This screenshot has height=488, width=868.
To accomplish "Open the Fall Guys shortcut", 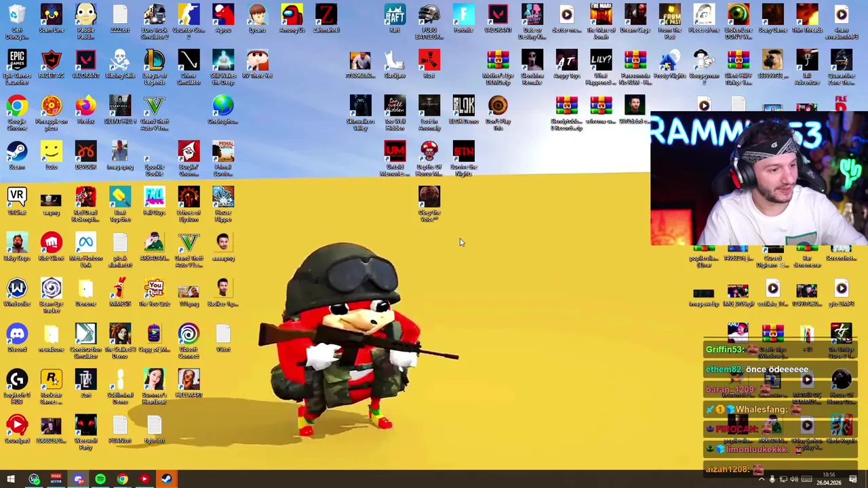I will [x=155, y=201].
